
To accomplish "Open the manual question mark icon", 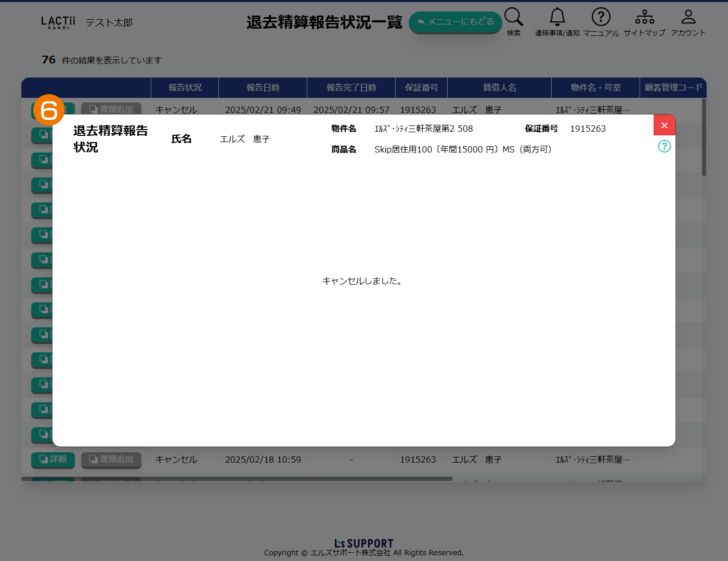I will [601, 17].
